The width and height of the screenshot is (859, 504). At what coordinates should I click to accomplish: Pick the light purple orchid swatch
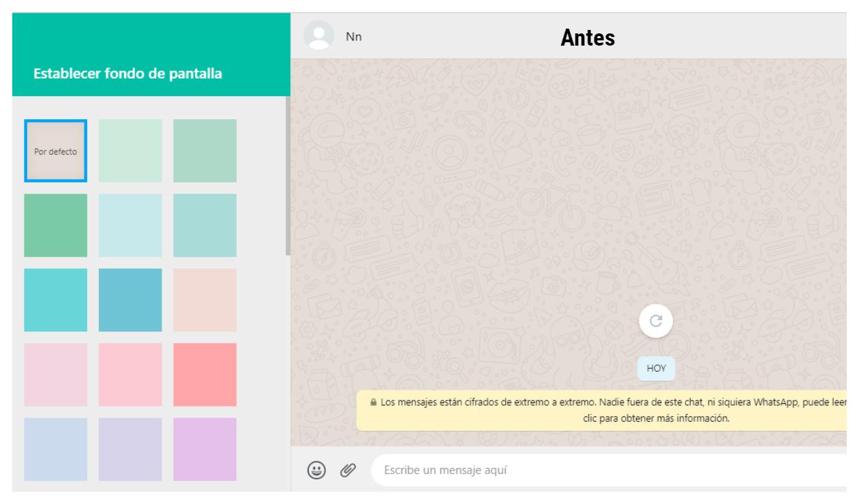click(205, 450)
